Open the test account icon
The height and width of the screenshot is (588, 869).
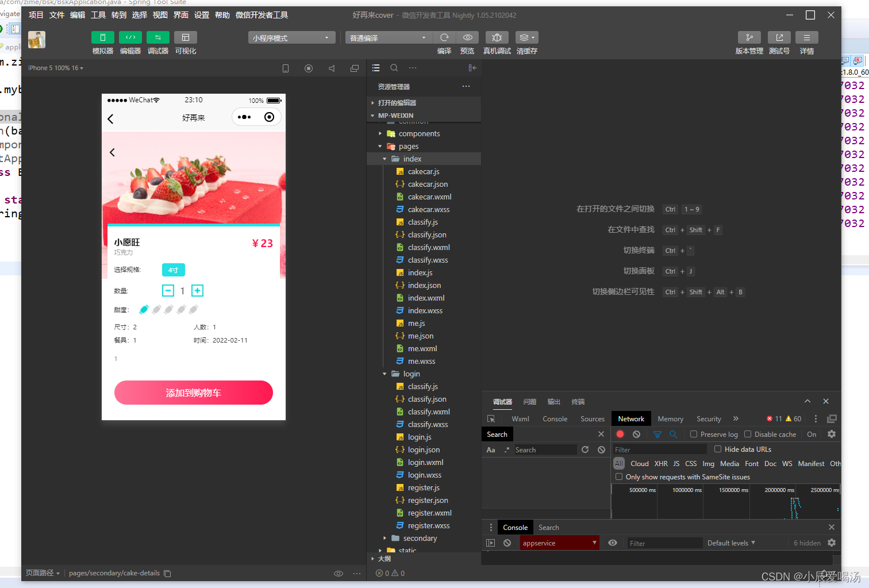(x=779, y=37)
